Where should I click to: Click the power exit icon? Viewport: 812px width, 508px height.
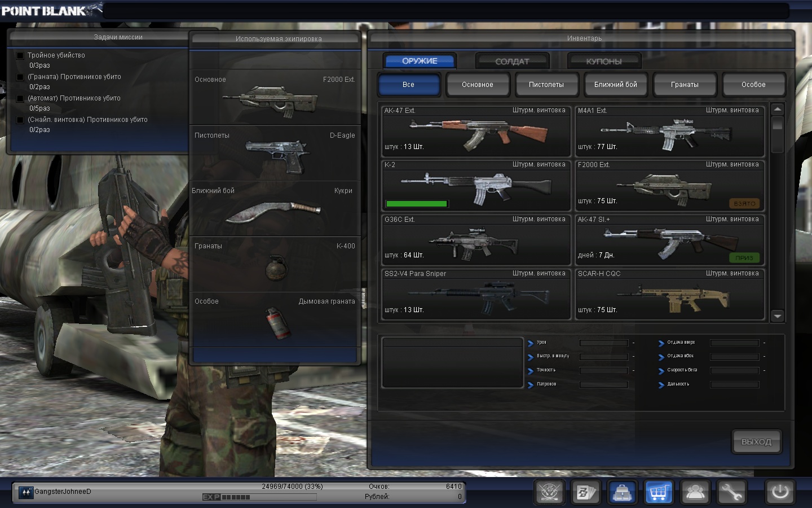tap(780, 492)
